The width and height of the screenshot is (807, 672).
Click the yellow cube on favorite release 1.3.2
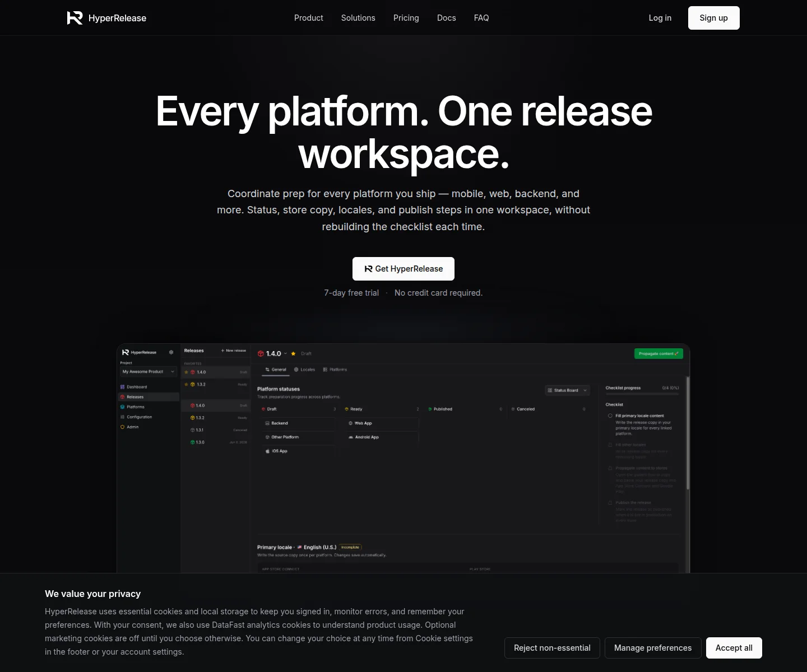pos(192,385)
